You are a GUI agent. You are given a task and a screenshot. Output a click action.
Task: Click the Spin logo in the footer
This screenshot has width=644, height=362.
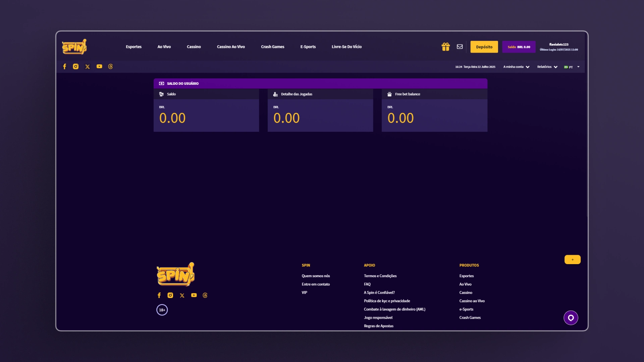tap(176, 274)
